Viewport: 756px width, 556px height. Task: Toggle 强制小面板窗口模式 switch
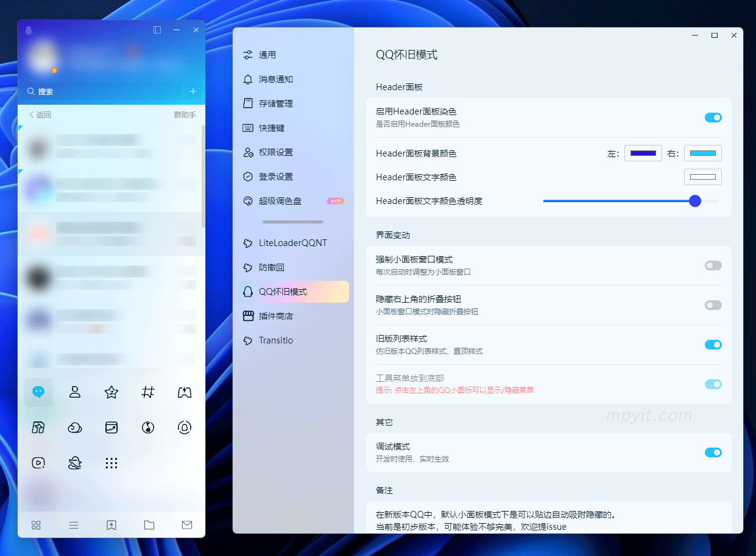(x=713, y=266)
